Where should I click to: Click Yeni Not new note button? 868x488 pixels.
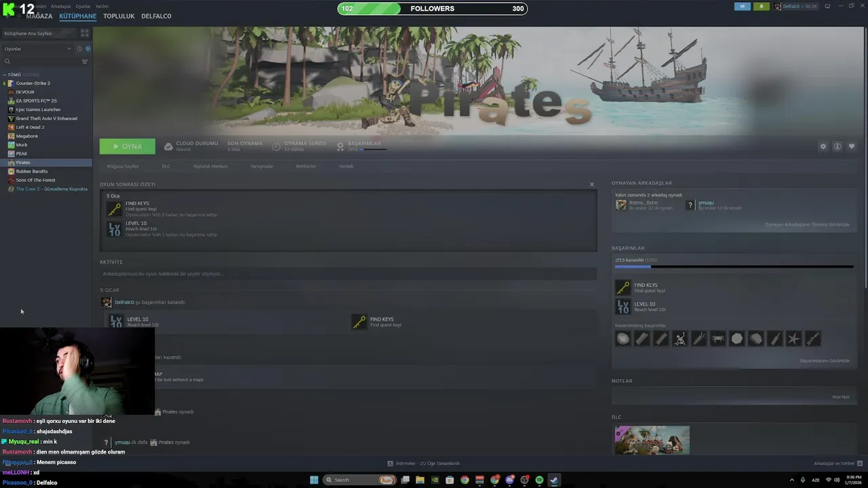(841, 397)
